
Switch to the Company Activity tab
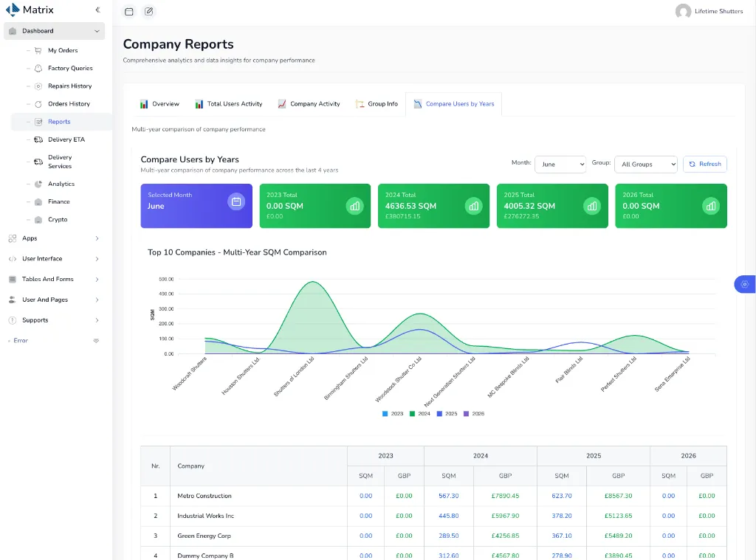pos(309,104)
